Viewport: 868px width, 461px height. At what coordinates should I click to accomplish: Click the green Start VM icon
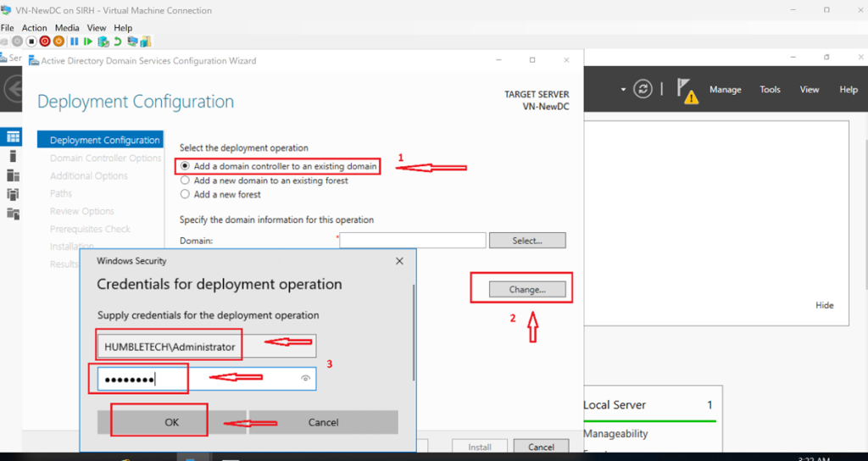point(88,41)
